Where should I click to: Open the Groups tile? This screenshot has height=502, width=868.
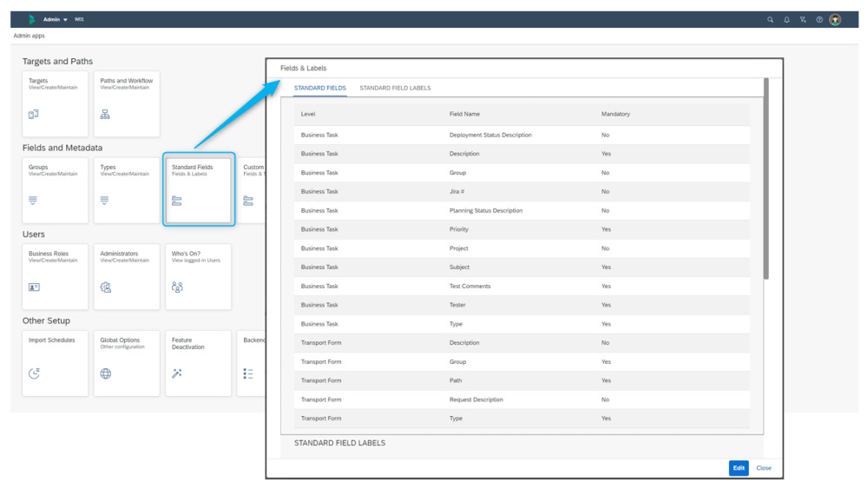56,190
